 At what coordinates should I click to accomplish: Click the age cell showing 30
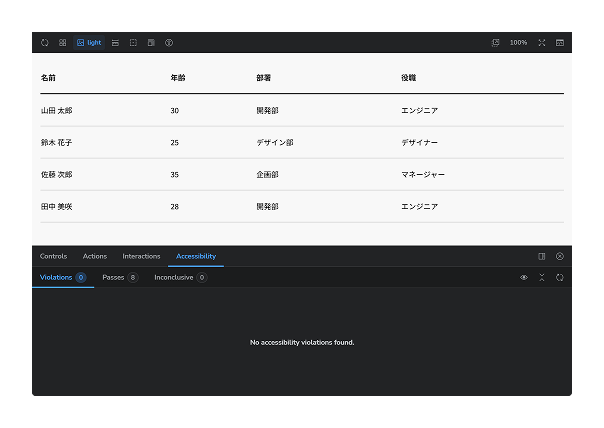[x=174, y=111]
